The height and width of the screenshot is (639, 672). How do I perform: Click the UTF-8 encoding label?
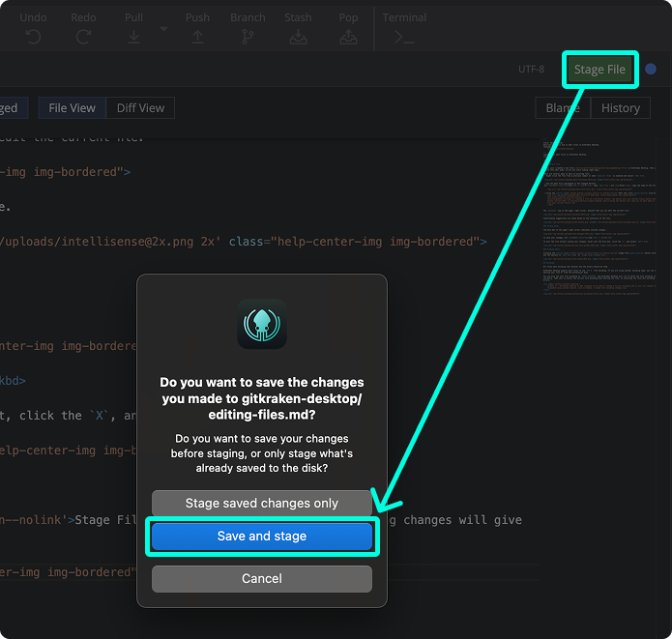tap(531, 70)
